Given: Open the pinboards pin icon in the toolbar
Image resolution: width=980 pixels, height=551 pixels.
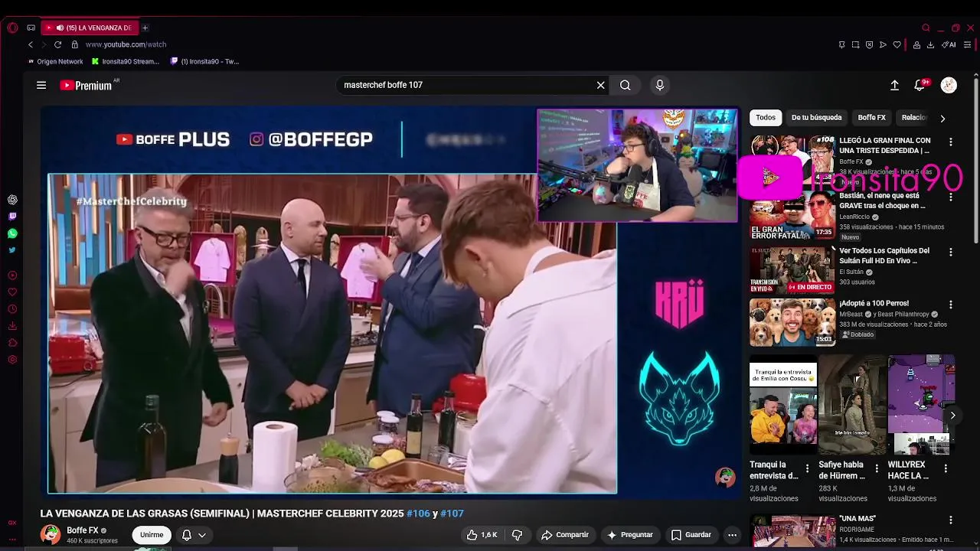Looking at the screenshot, I should coord(842,44).
